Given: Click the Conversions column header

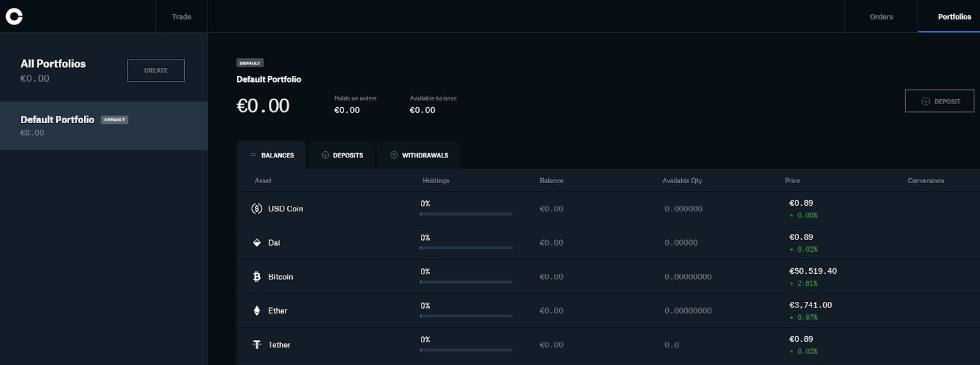Looking at the screenshot, I should point(926,181).
